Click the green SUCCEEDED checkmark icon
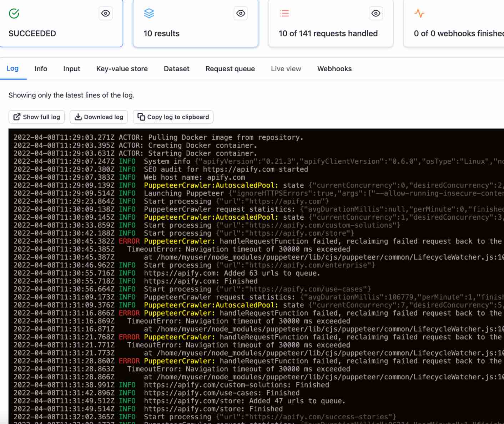 14,14
